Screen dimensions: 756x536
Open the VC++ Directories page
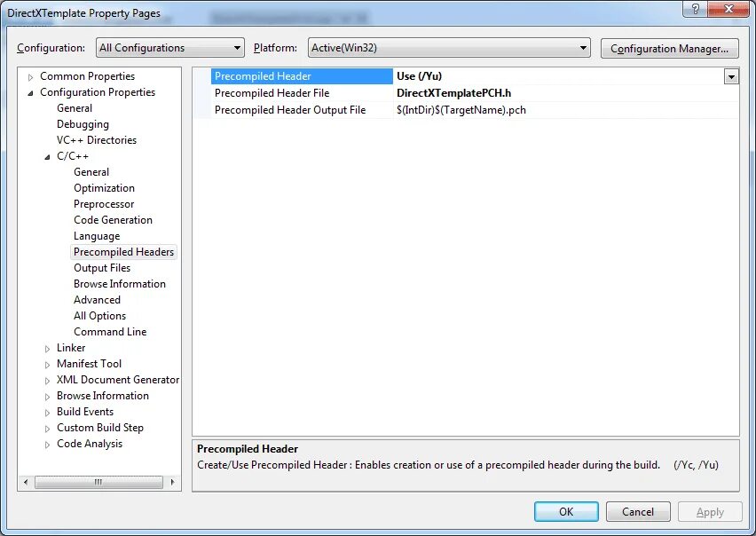click(97, 140)
